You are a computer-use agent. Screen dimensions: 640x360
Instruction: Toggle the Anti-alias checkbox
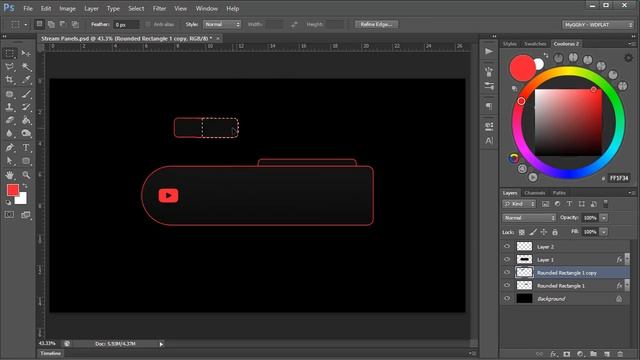(x=148, y=24)
